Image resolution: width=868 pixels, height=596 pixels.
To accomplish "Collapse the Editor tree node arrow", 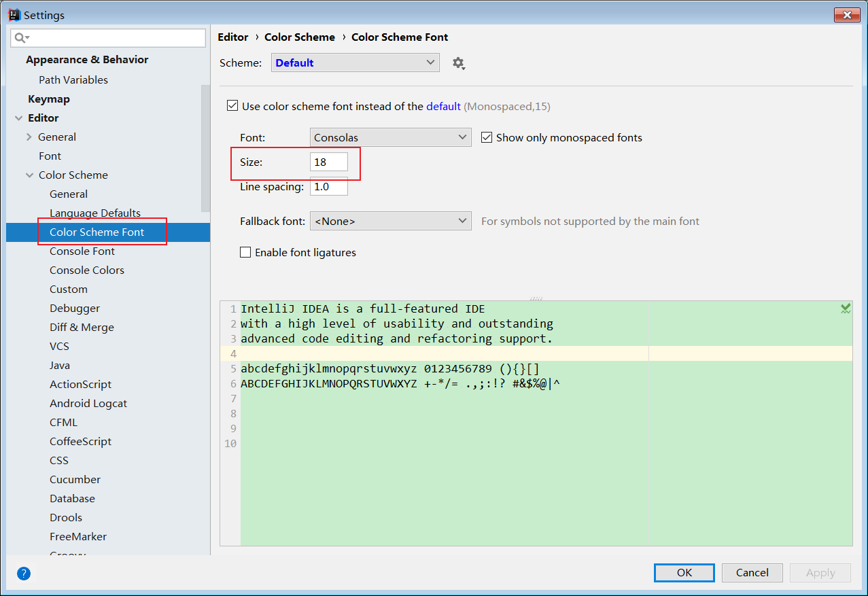I will 18,118.
